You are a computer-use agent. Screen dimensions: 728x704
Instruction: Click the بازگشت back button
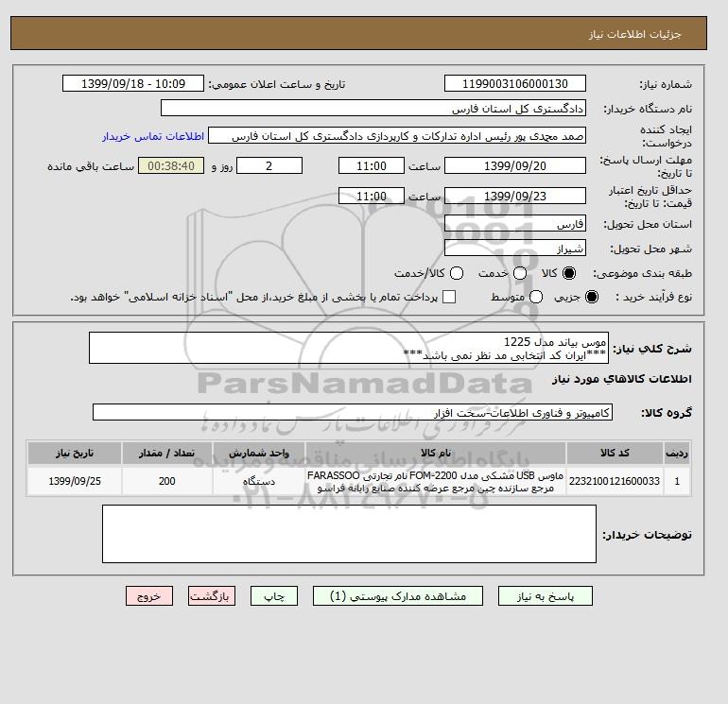click(x=212, y=596)
